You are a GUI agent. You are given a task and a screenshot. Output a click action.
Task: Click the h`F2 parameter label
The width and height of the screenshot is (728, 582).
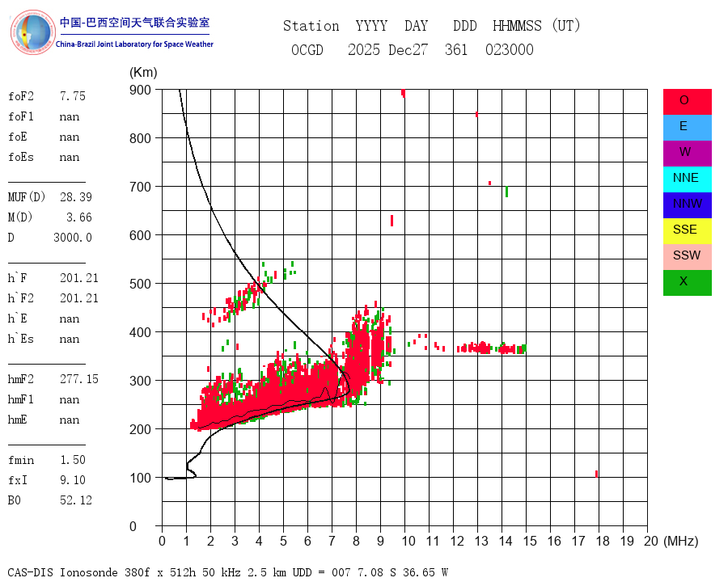[x=21, y=298]
